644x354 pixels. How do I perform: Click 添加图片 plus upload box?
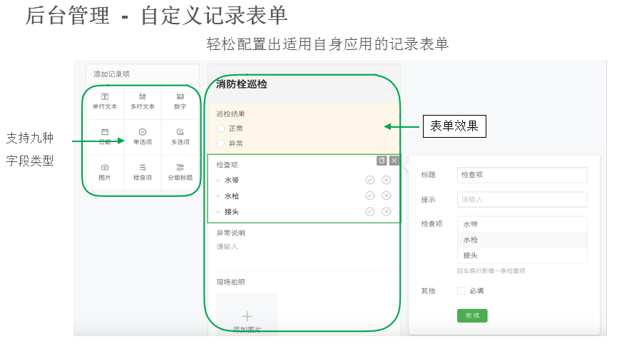tap(247, 316)
